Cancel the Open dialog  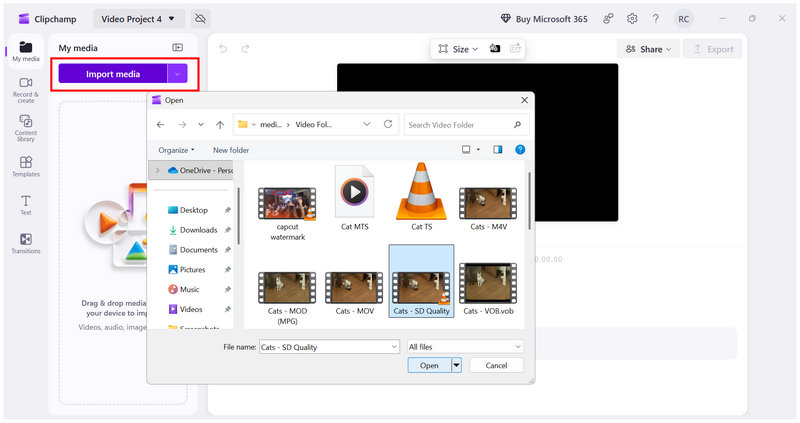coord(496,365)
